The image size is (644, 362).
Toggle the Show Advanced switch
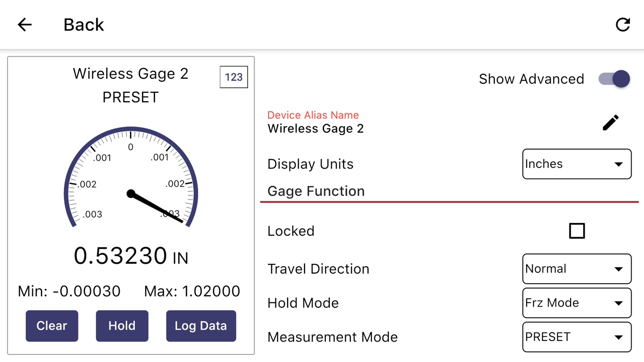[615, 79]
